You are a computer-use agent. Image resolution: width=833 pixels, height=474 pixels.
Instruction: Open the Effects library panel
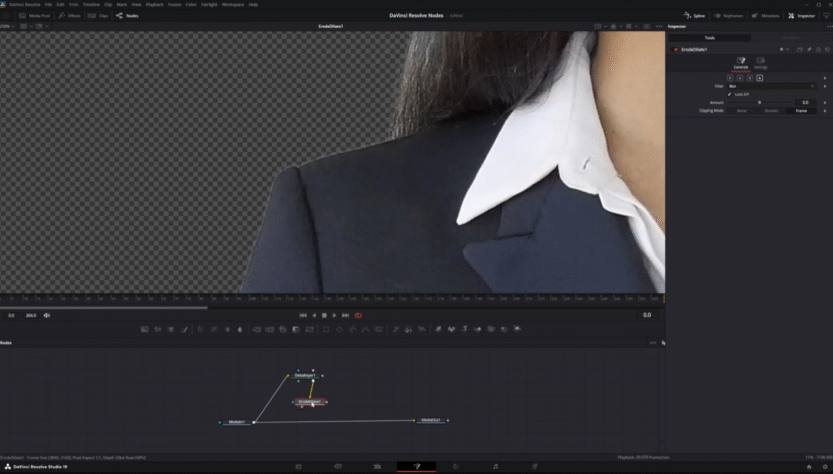[70, 16]
